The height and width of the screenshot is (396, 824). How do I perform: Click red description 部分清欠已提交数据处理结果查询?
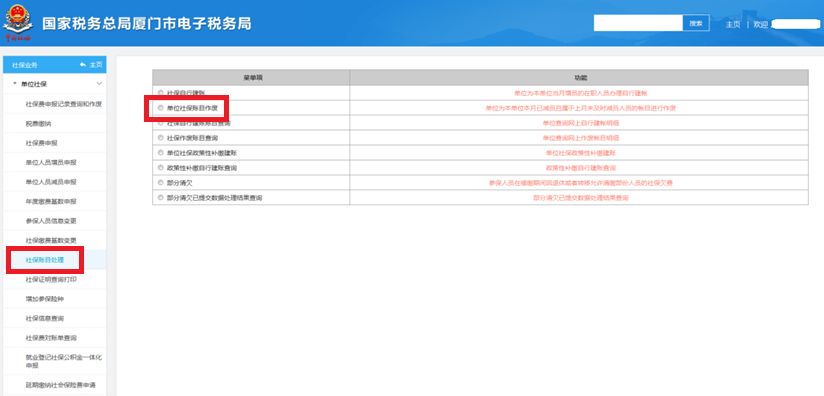[x=580, y=198]
